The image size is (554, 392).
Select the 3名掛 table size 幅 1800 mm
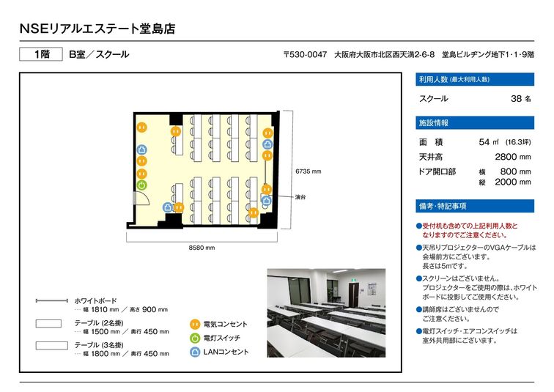[102, 354]
